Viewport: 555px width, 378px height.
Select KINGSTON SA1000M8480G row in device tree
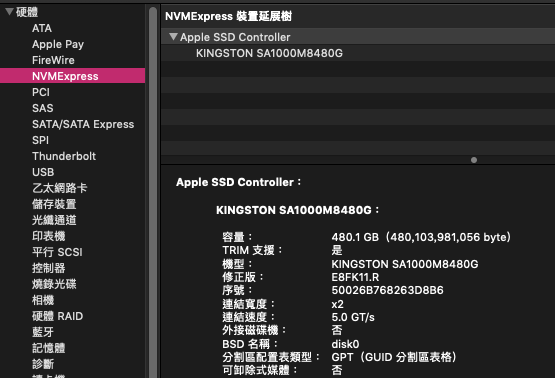(358, 53)
